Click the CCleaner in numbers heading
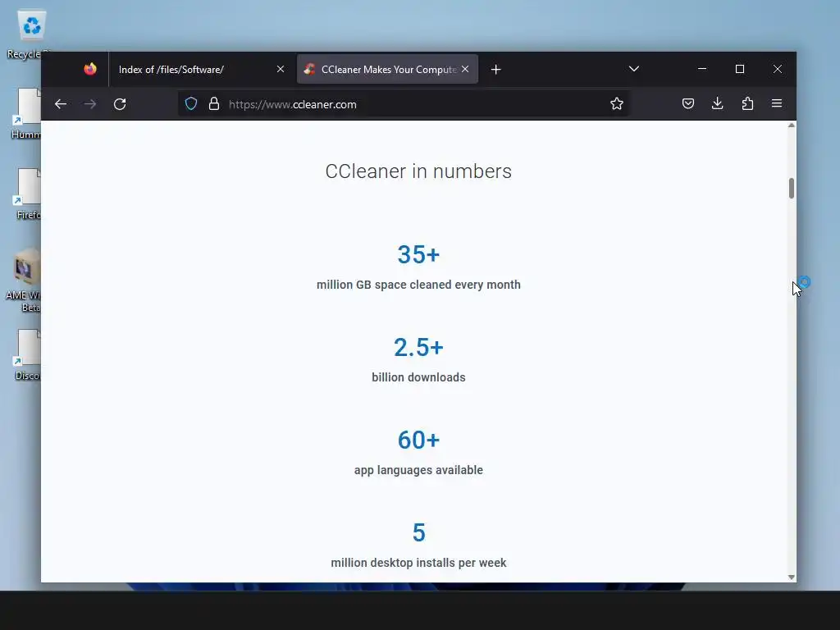 point(418,171)
